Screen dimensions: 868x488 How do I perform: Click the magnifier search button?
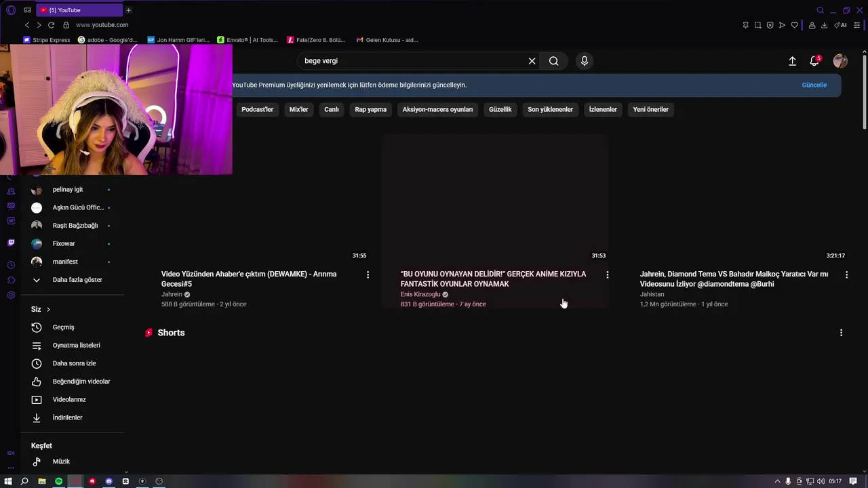(x=554, y=61)
